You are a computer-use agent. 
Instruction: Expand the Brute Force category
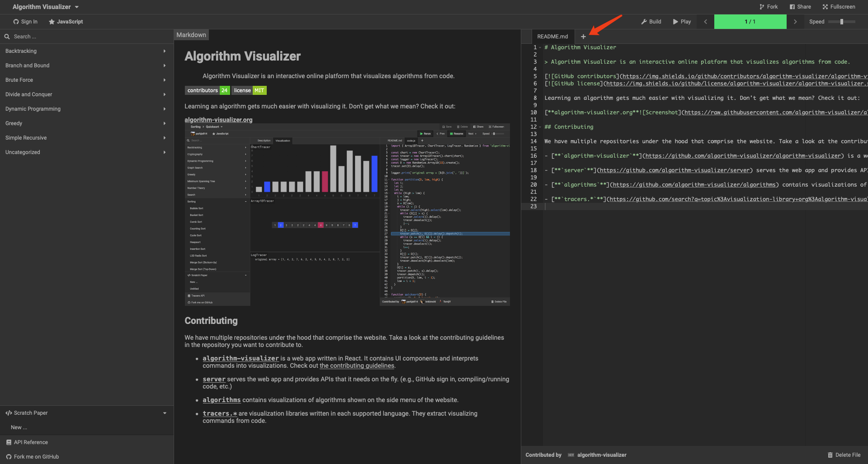86,80
